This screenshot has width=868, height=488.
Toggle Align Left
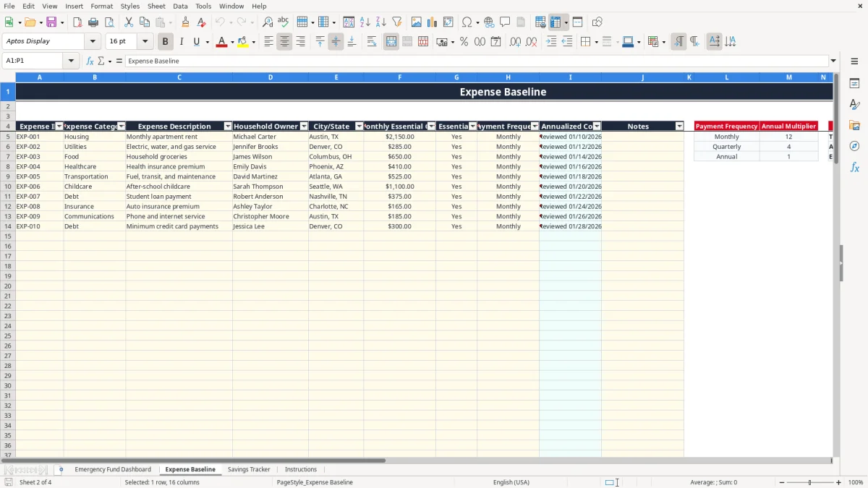tap(268, 42)
